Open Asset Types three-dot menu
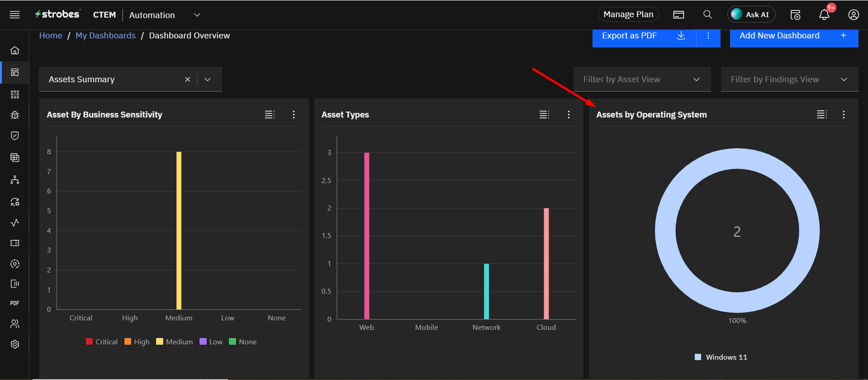Image resolution: width=868 pixels, height=380 pixels. [x=569, y=115]
